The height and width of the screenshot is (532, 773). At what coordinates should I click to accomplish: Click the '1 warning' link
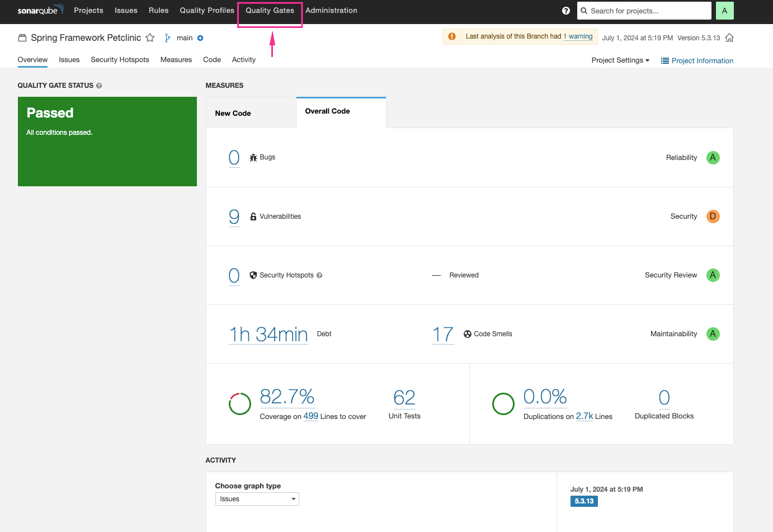coord(578,36)
